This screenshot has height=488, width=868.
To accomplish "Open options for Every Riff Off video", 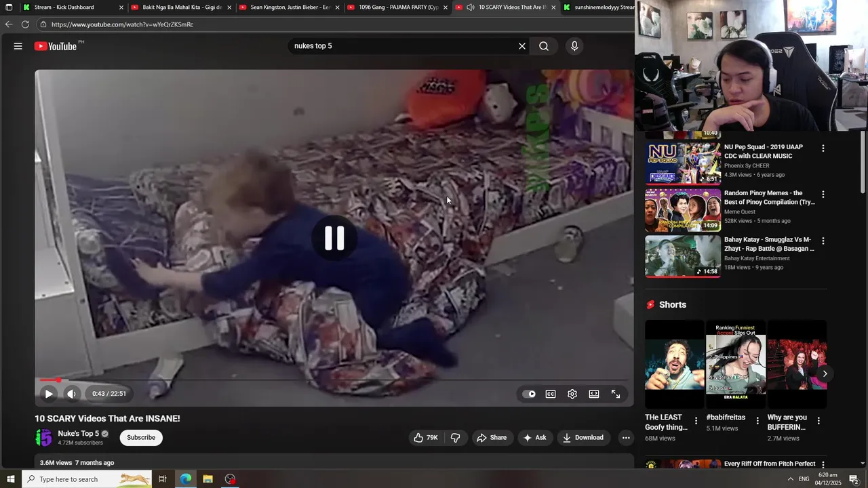I will 823,465.
